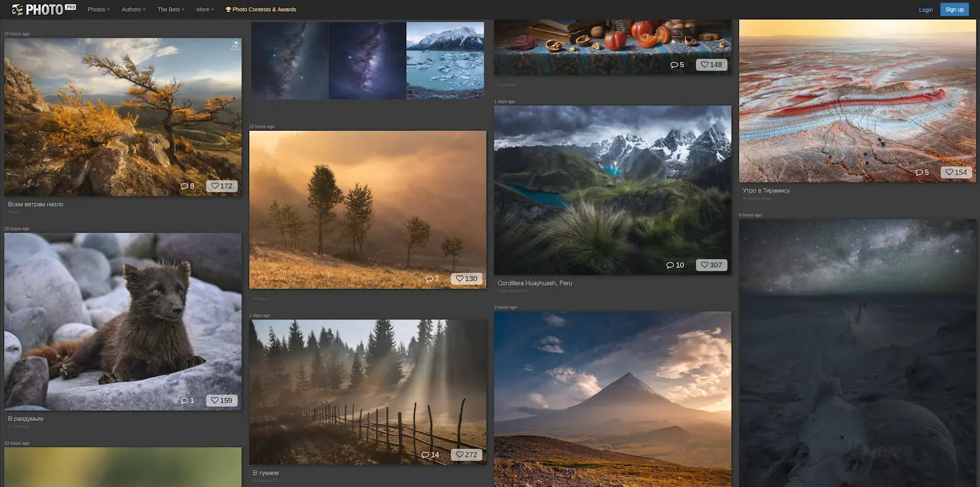This screenshot has height=487, width=980.
Task: Open the volcano at sunset photo
Action: point(612,399)
